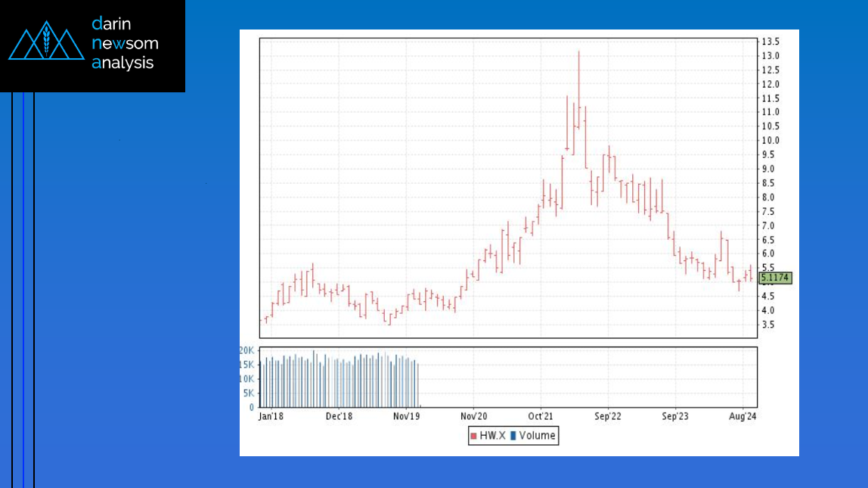Click the blue Volume legend swatch

click(x=513, y=436)
